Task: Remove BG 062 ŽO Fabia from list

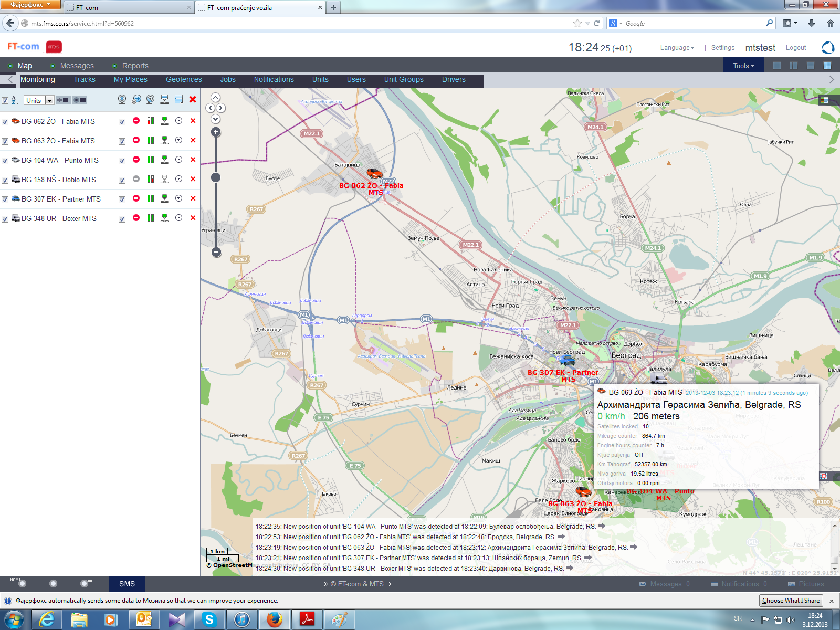Action: coord(193,121)
